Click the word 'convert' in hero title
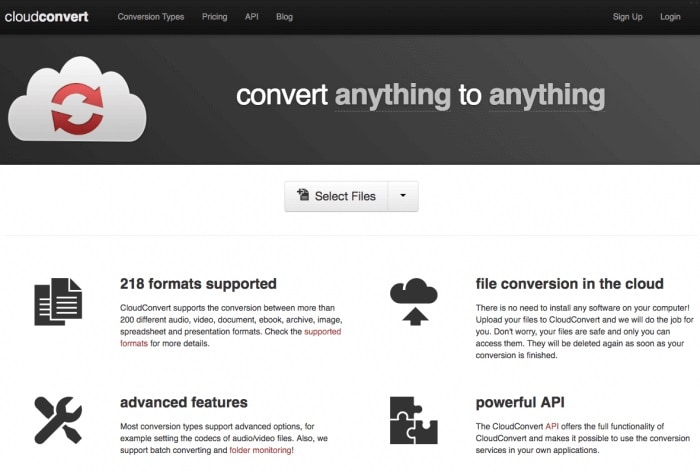700x472 pixels. (x=282, y=96)
